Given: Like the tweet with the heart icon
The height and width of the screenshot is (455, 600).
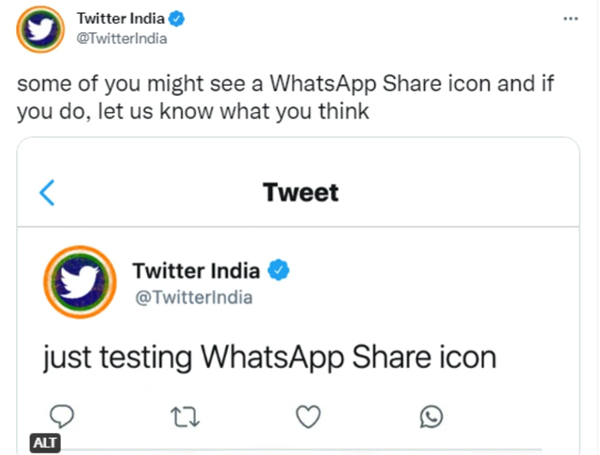Looking at the screenshot, I should pyautogui.click(x=308, y=415).
